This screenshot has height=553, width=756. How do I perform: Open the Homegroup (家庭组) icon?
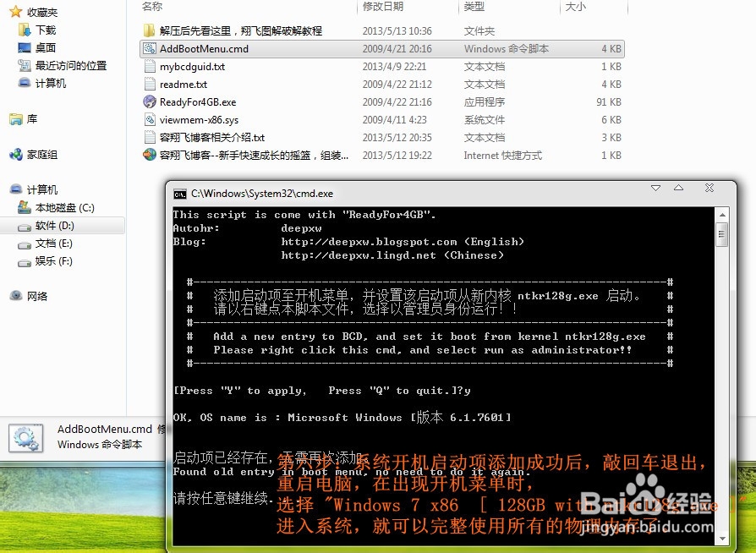pyautogui.click(x=16, y=154)
